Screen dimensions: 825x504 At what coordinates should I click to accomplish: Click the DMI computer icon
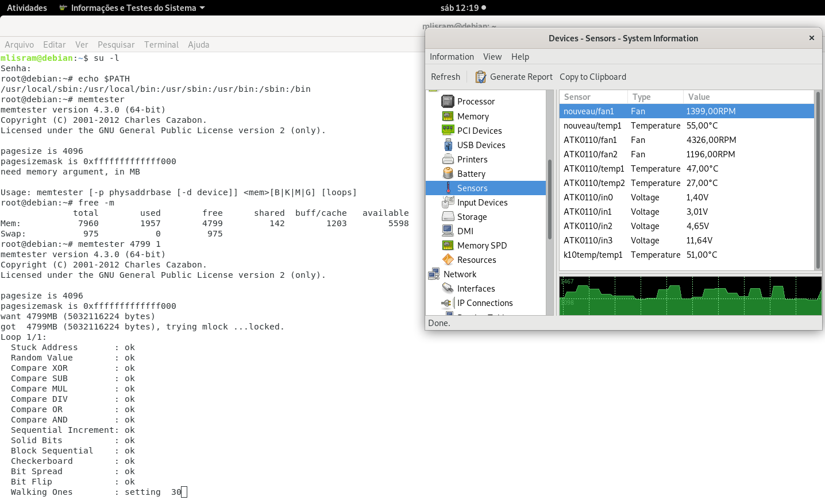tap(448, 231)
